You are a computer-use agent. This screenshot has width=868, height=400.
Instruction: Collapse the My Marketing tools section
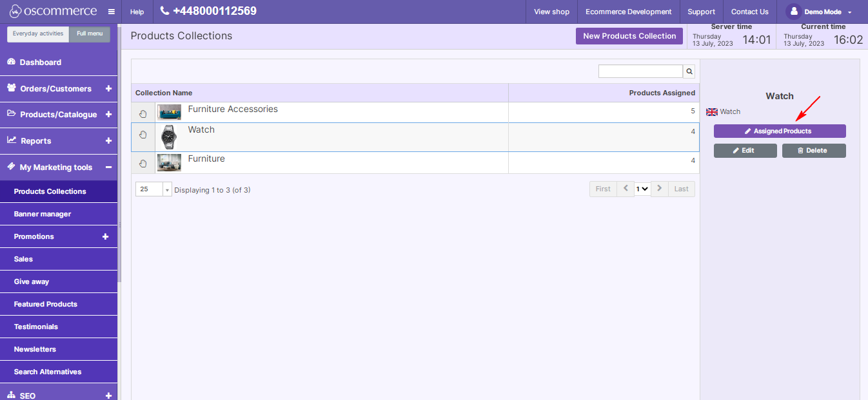108,167
